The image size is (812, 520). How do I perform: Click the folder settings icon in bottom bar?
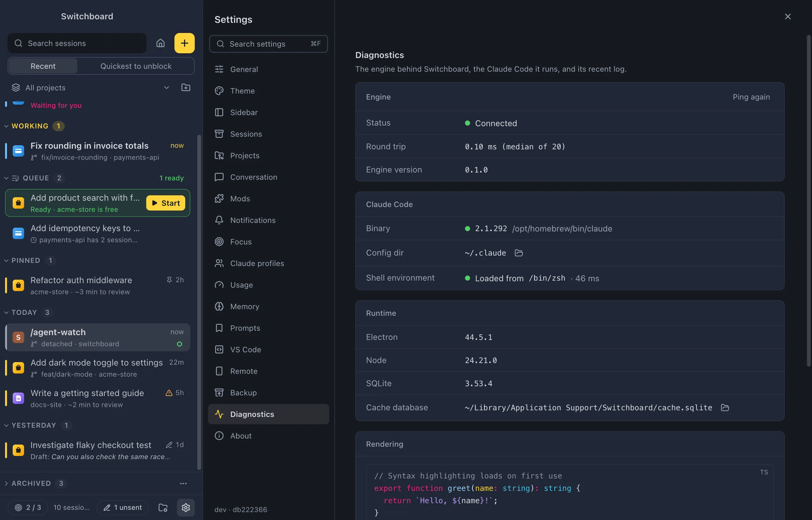tap(163, 507)
